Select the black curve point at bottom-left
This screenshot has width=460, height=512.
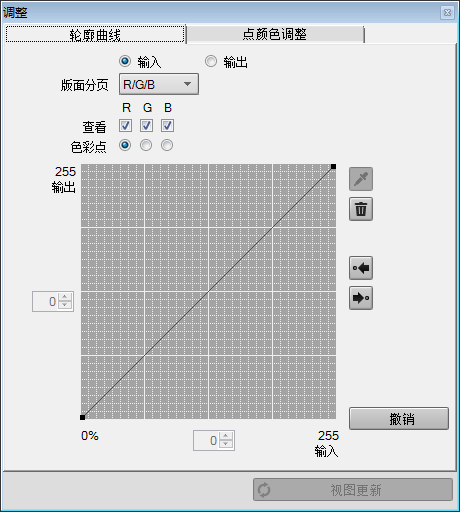click(82, 417)
